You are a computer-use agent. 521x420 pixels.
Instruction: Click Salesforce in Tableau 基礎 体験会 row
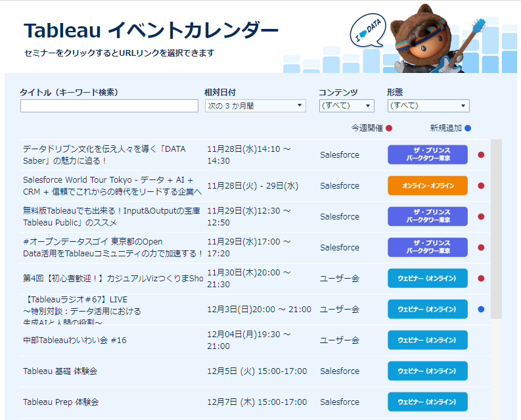(340, 371)
